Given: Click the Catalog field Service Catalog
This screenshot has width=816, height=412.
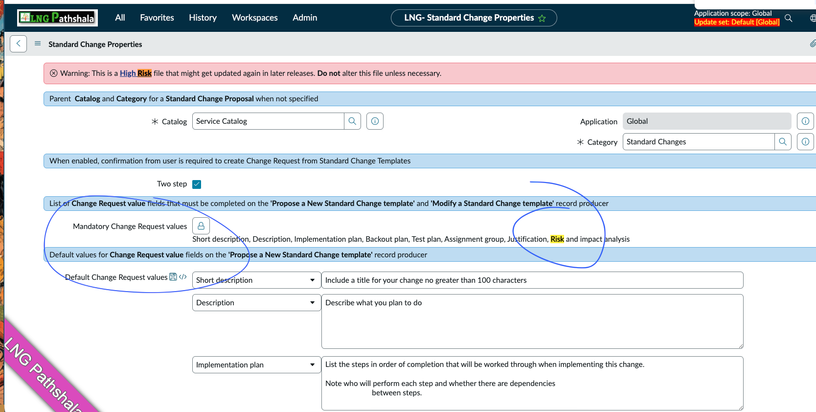Looking at the screenshot, I should pyautogui.click(x=268, y=121).
